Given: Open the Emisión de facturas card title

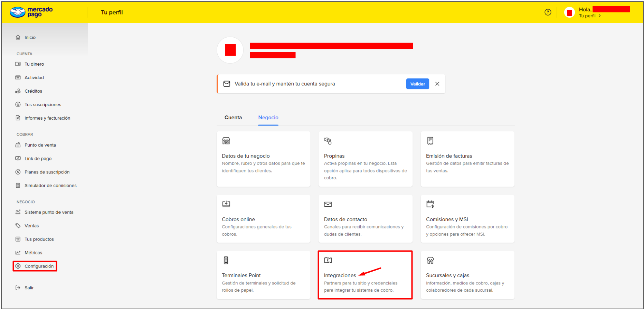Looking at the screenshot, I should tap(449, 156).
